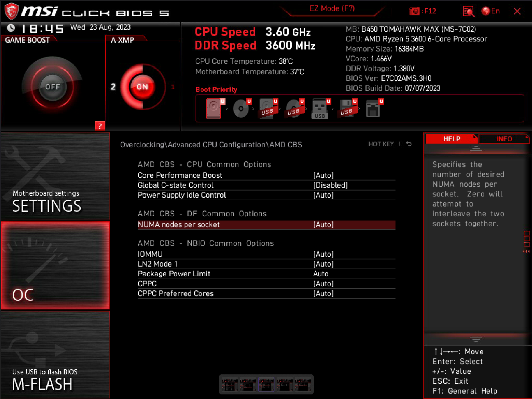Open the red question mark help icon

[100, 126]
